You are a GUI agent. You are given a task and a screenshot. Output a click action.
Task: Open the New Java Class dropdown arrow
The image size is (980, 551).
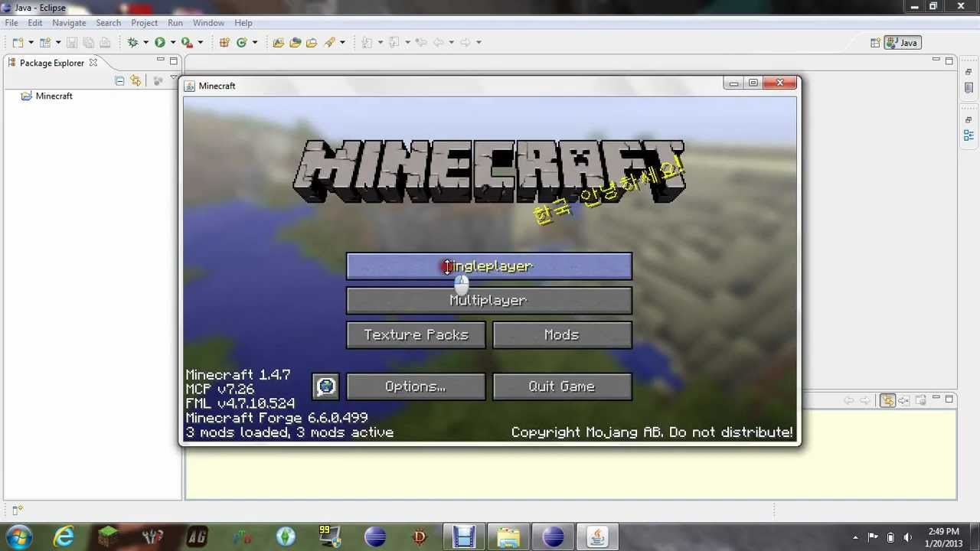click(x=255, y=43)
